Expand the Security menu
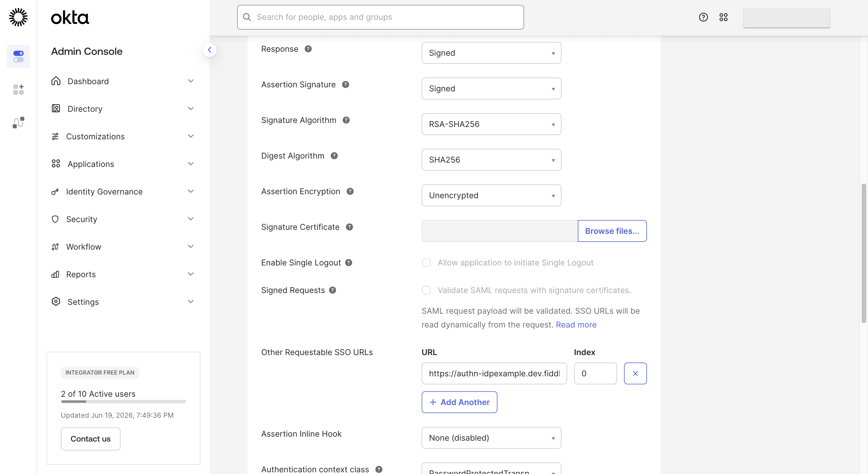The image size is (868, 474). point(123,219)
